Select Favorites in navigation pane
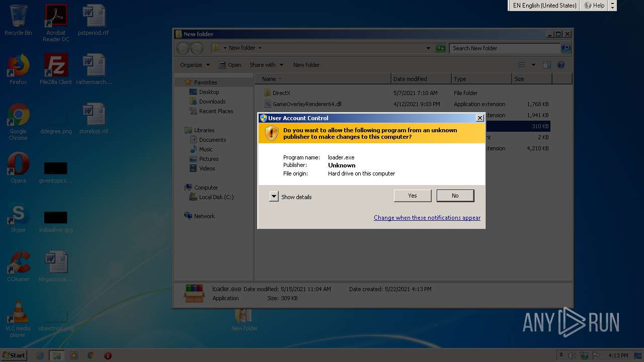The width and height of the screenshot is (644, 362). pyautogui.click(x=206, y=82)
